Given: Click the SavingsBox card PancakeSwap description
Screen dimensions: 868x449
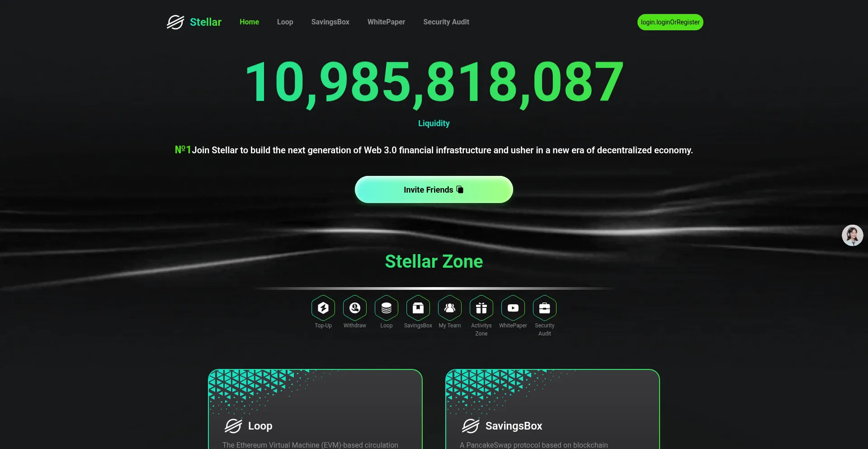Looking at the screenshot, I should (x=534, y=445).
